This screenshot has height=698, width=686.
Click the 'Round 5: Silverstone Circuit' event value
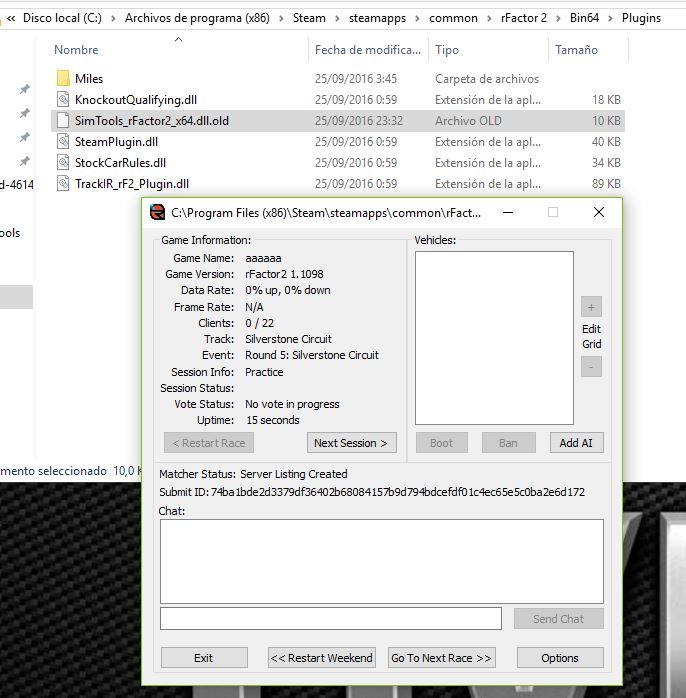(312, 355)
